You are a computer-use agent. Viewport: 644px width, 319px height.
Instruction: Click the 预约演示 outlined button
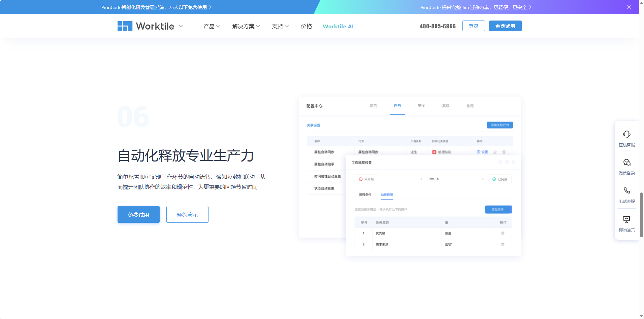coord(187,214)
